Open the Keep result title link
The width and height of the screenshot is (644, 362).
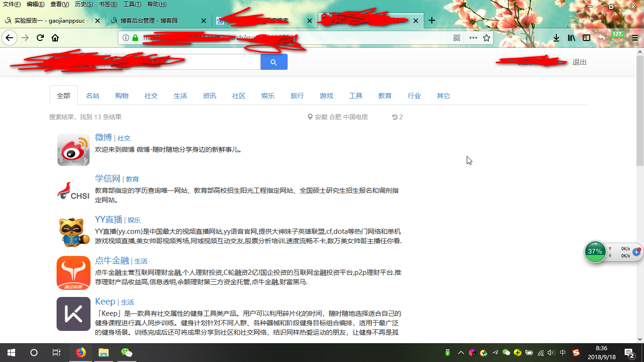(105, 301)
